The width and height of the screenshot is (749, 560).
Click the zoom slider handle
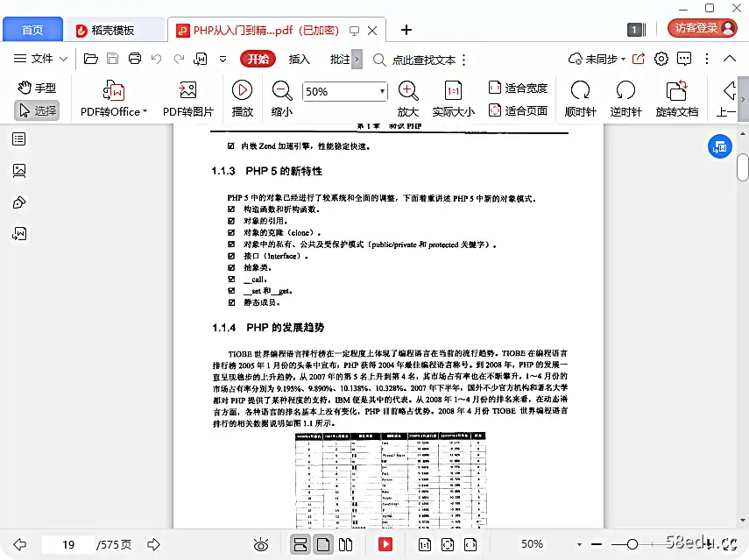[632, 543]
